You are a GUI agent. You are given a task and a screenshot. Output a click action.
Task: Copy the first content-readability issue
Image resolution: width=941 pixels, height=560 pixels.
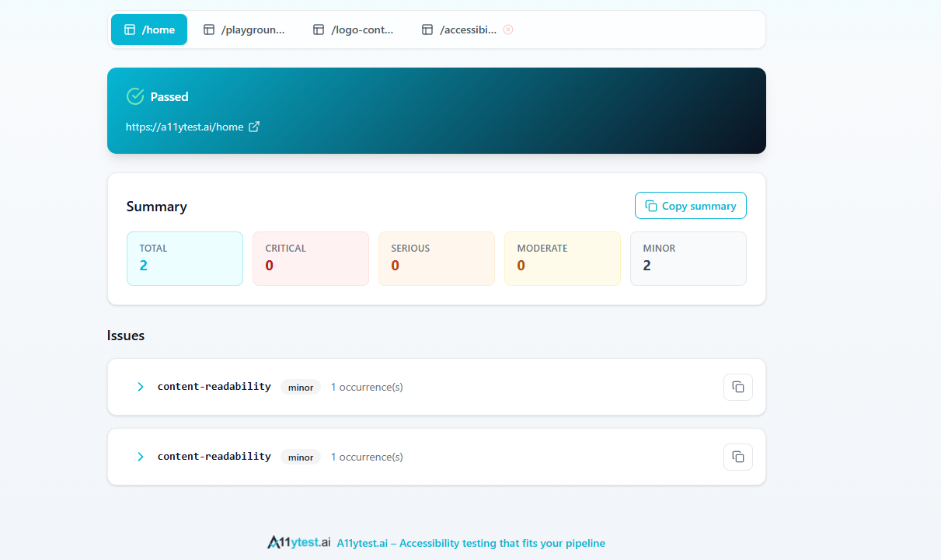coord(737,387)
